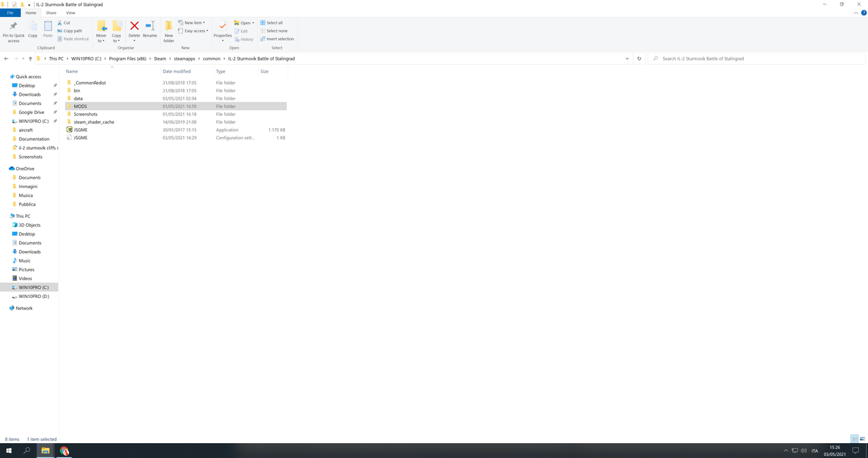Image resolution: width=868 pixels, height=458 pixels.
Task: Click the network tray icon
Action: click(795, 451)
